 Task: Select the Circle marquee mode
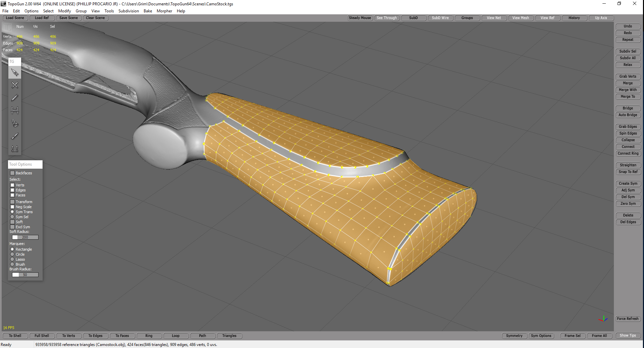(x=12, y=254)
